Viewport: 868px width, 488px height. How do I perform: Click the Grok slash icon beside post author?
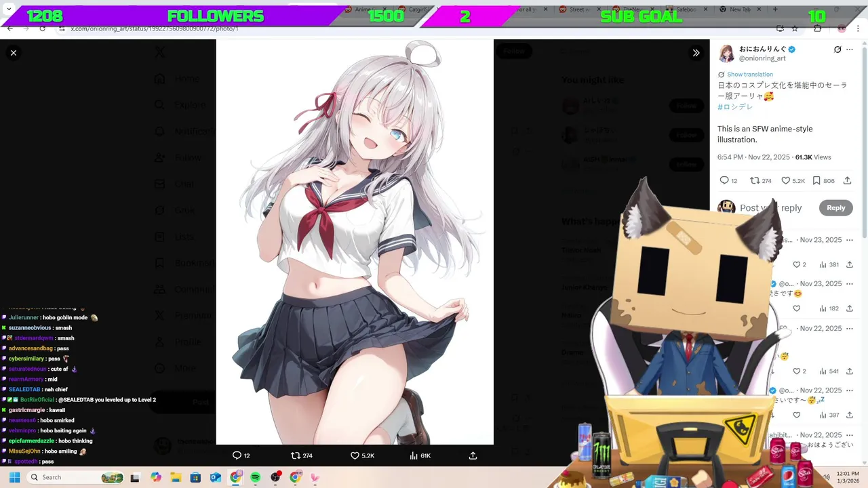837,49
